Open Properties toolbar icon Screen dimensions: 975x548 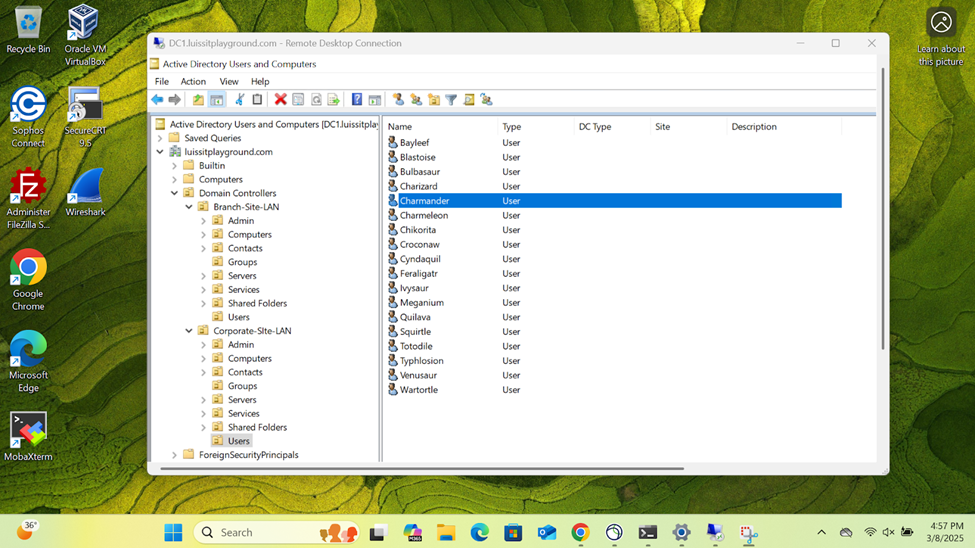(x=298, y=100)
